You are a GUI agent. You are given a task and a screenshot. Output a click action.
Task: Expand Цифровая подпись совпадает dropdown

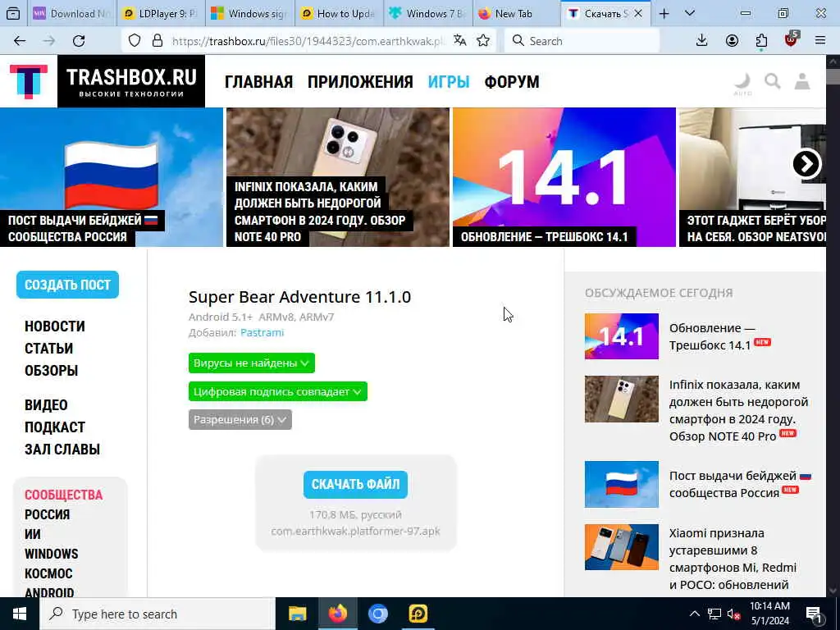(277, 391)
